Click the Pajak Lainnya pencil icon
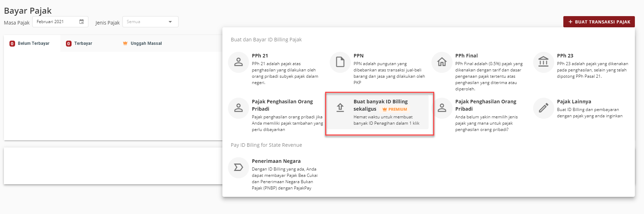This screenshot has width=644, height=214. tap(543, 108)
